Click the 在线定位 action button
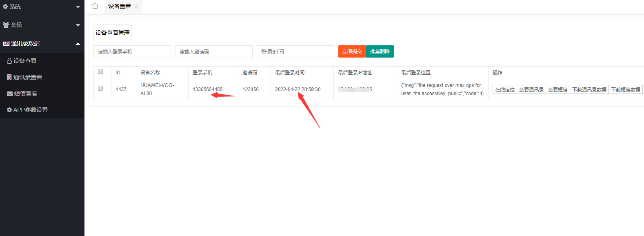The height and width of the screenshot is (236, 644). pos(505,90)
